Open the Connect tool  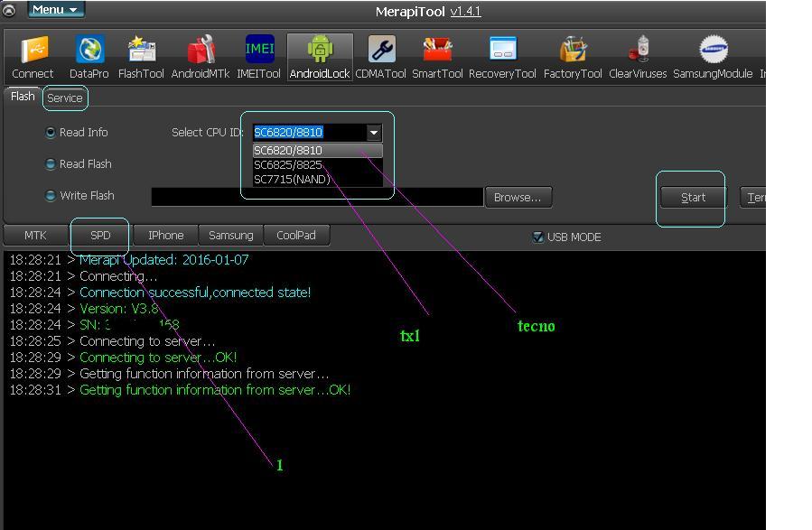pos(33,58)
